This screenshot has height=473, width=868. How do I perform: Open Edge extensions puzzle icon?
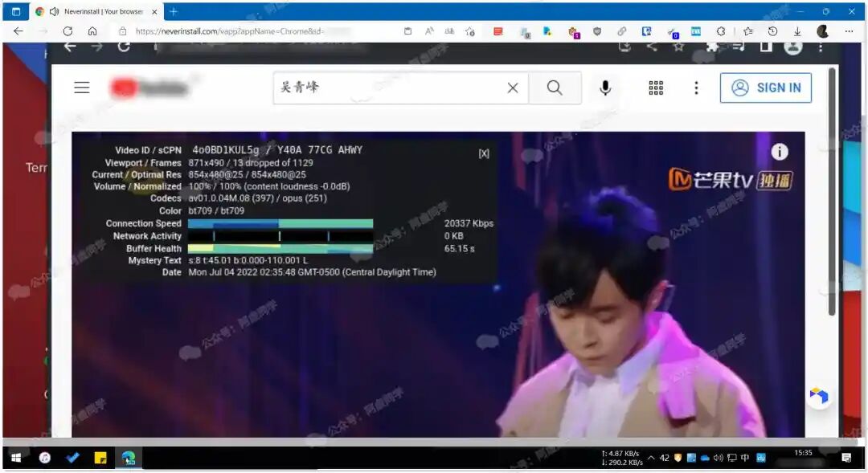721,31
